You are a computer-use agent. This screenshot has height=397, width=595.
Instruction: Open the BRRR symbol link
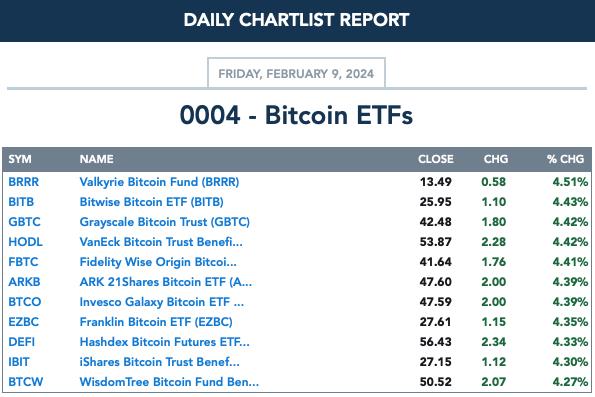(x=24, y=182)
